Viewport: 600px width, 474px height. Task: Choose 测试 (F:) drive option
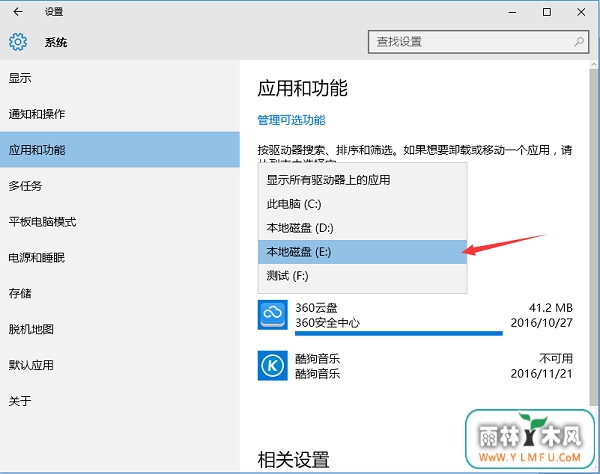[362, 276]
